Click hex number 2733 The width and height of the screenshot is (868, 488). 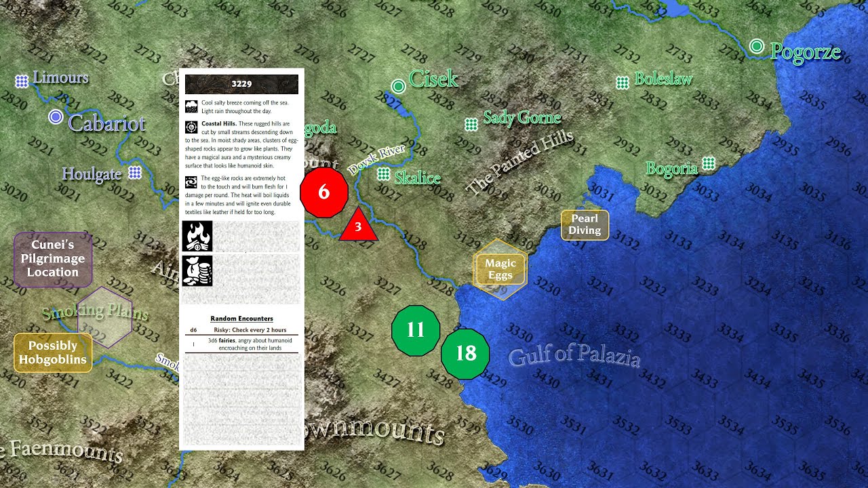pos(679,54)
